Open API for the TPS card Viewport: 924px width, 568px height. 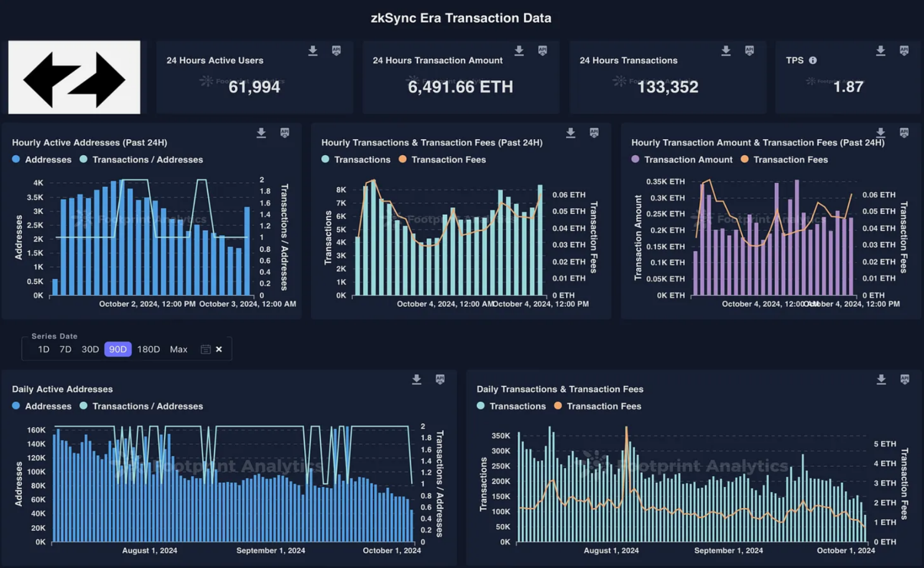(904, 51)
